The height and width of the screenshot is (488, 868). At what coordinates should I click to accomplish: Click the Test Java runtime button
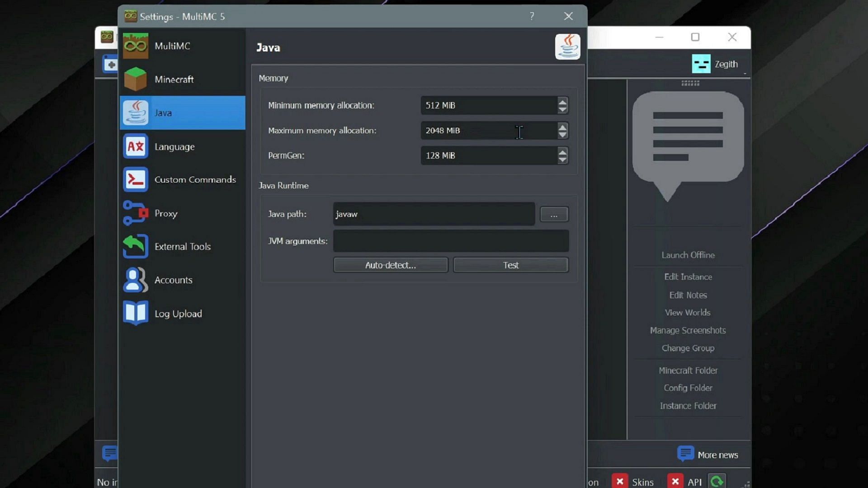(x=510, y=264)
